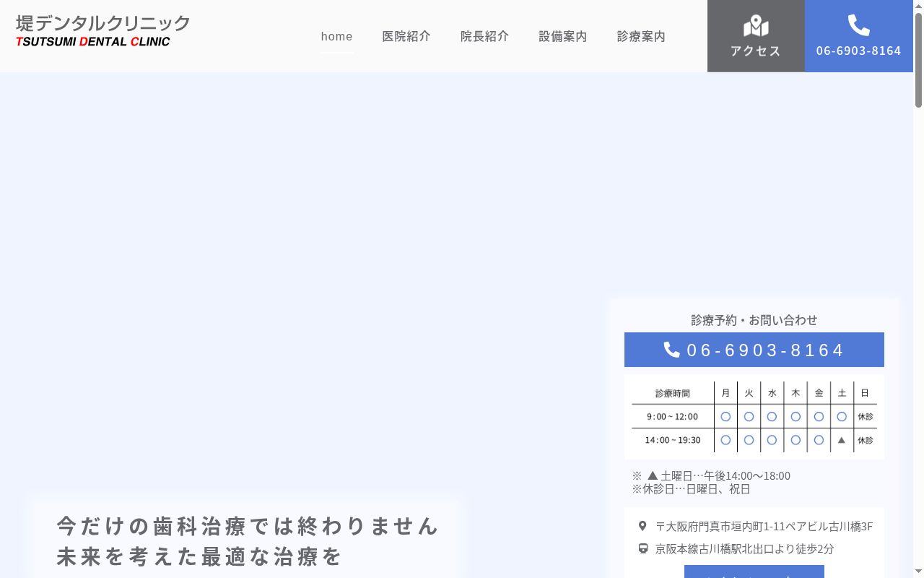Image resolution: width=924 pixels, height=578 pixels.
Task: Click the train icon beside 京阪本線古川橋駅
Action: pos(642,548)
